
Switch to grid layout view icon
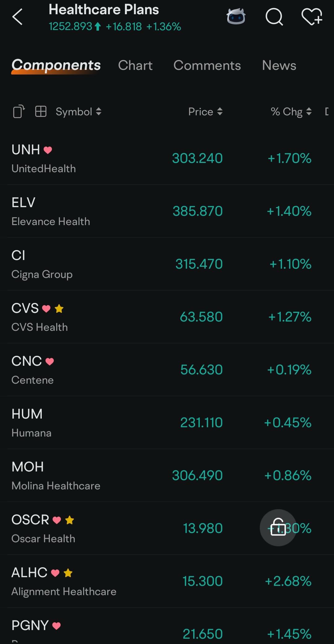[41, 111]
